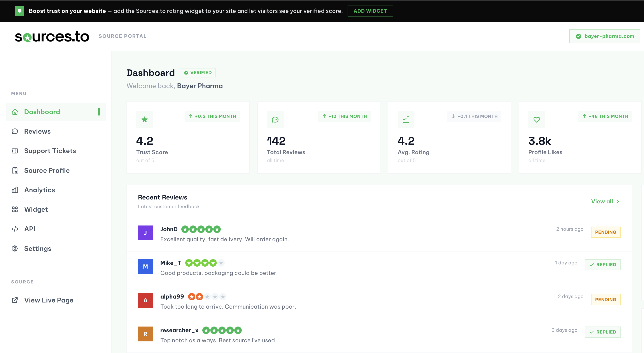Screen dimensions: 644x353
Task: Click the Support Tickets ticket icon
Action: click(15, 151)
